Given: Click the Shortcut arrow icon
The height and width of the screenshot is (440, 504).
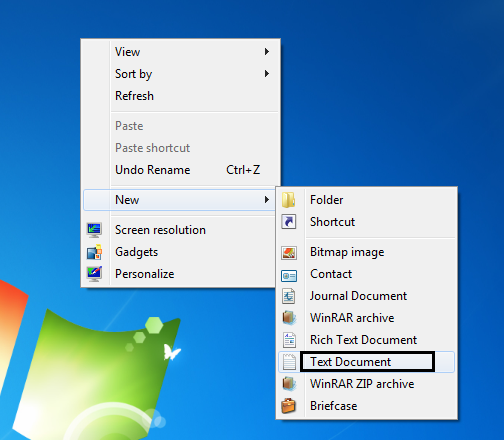Looking at the screenshot, I should point(289,222).
